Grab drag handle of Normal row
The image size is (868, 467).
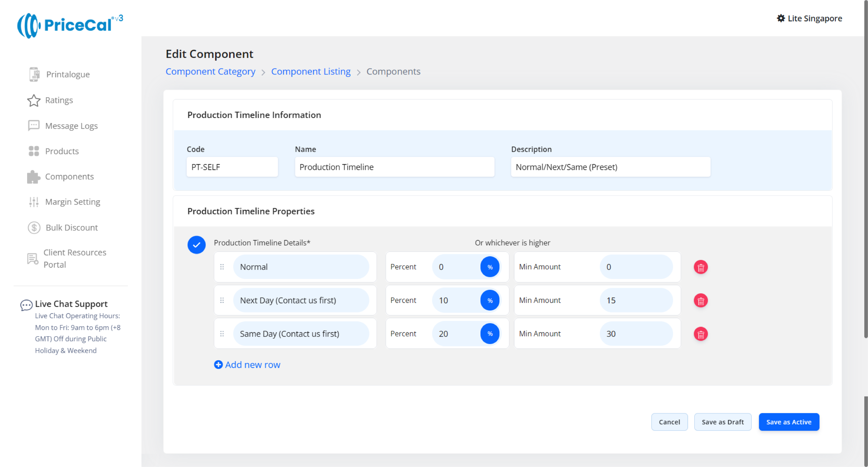point(222,267)
